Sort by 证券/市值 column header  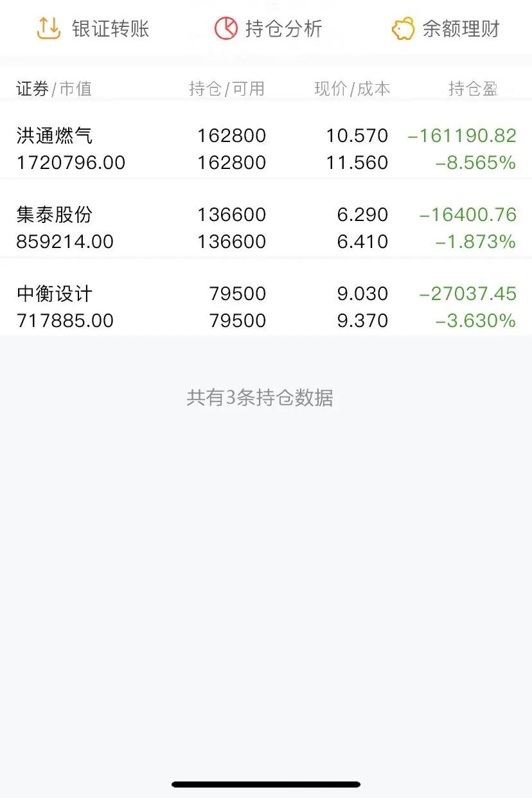click(54, 89)
